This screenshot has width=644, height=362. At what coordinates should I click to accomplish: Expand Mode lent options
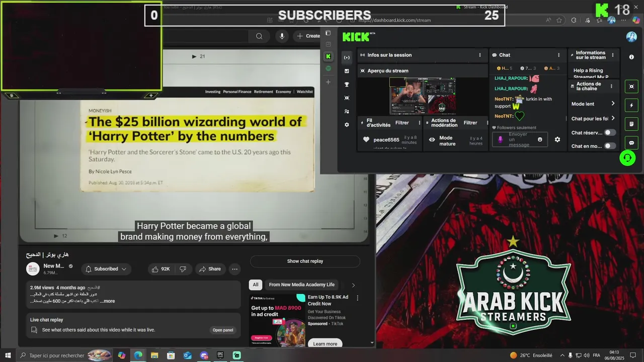pos(613,104)
